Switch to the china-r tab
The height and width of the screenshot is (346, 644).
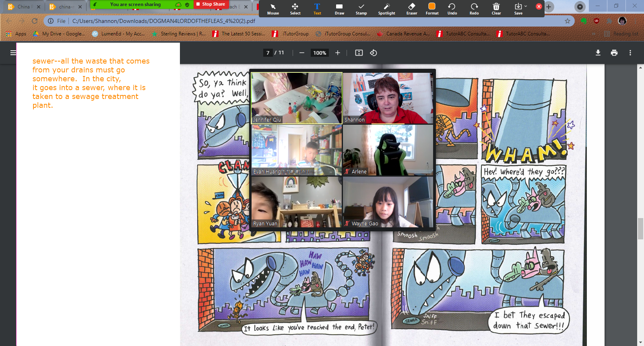(66, 7)
